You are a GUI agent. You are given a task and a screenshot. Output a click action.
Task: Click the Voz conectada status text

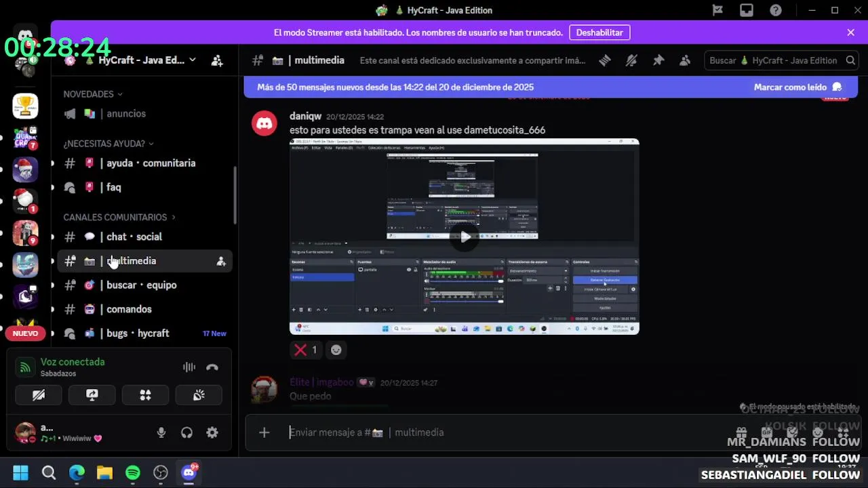[73, 362]
